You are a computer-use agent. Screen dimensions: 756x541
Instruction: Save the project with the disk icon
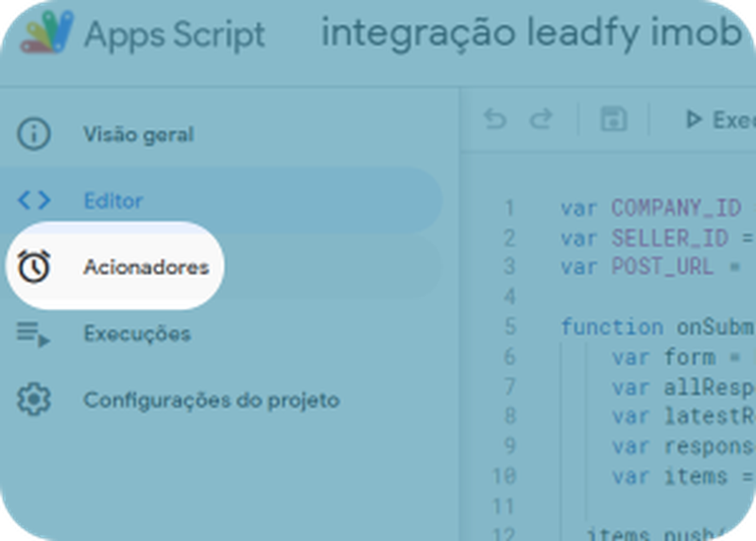point(613,119)
